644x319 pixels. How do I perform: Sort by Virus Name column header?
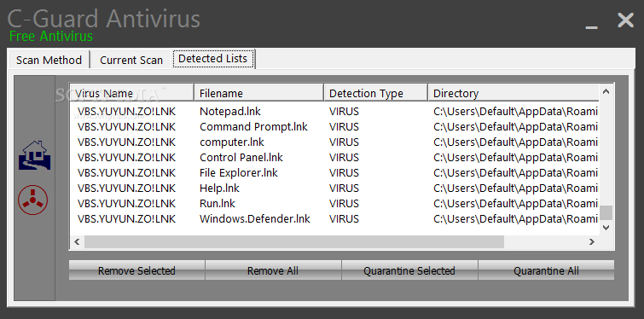tap(132, 93)
